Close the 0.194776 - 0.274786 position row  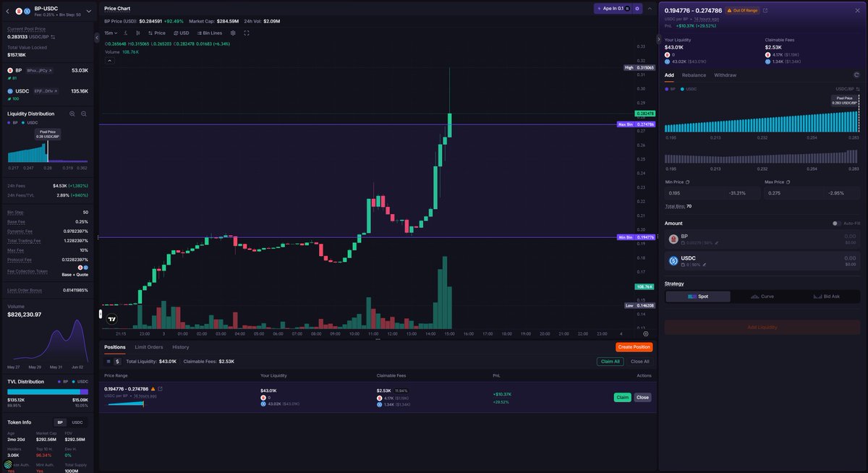point(643,397)
